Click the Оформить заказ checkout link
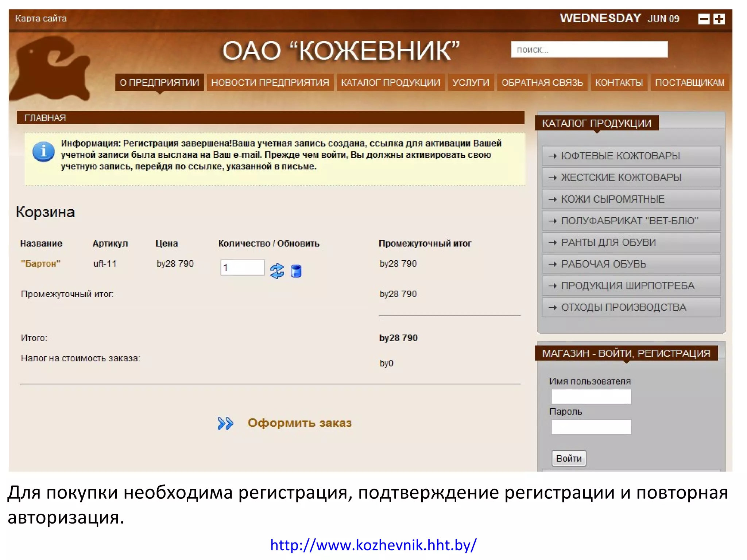This screenshot has height=560, width=747. 299,423
